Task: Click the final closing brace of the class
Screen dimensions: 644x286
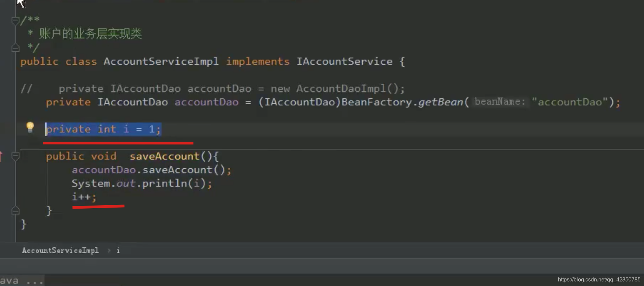Action: pos(23,224)
